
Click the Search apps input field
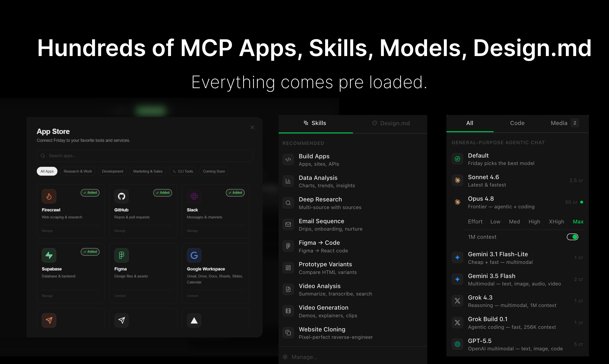[x=145, y=156]
